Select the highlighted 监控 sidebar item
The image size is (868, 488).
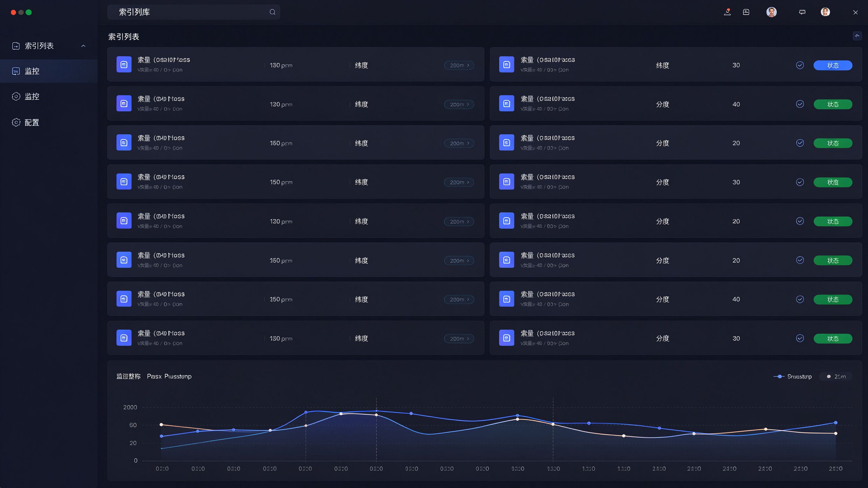(49, 71)
